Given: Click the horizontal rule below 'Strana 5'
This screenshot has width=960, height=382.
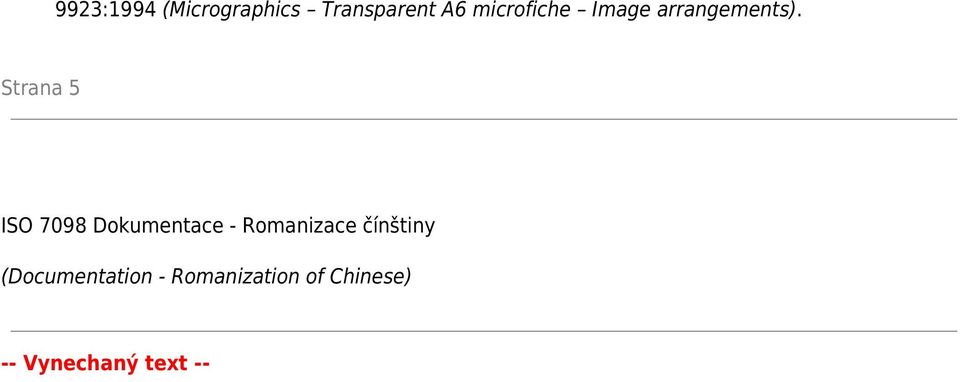Looking at the screenshot, I should pyautogui.click(x=484, y=119).
